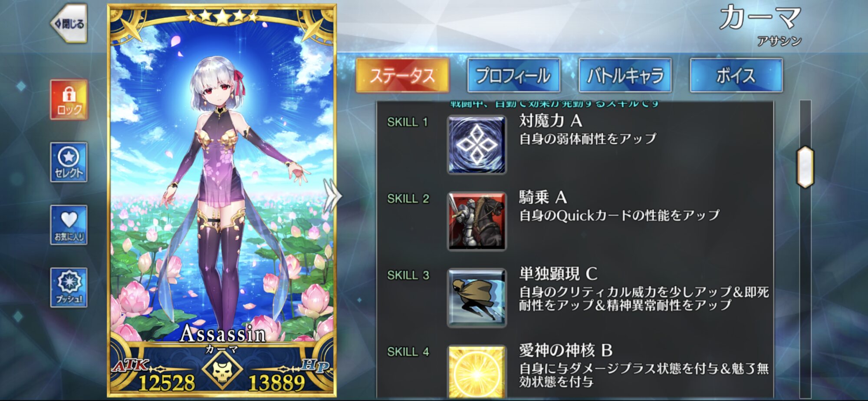Click the 騎乗 A rider skill icon

[x=477, y=221]
